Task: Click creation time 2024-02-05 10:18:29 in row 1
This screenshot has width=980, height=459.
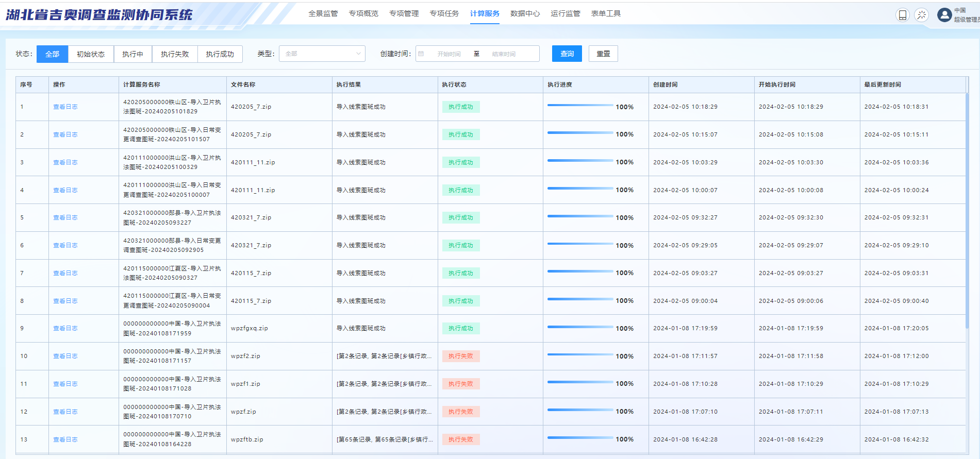Action: click(685, 107)
